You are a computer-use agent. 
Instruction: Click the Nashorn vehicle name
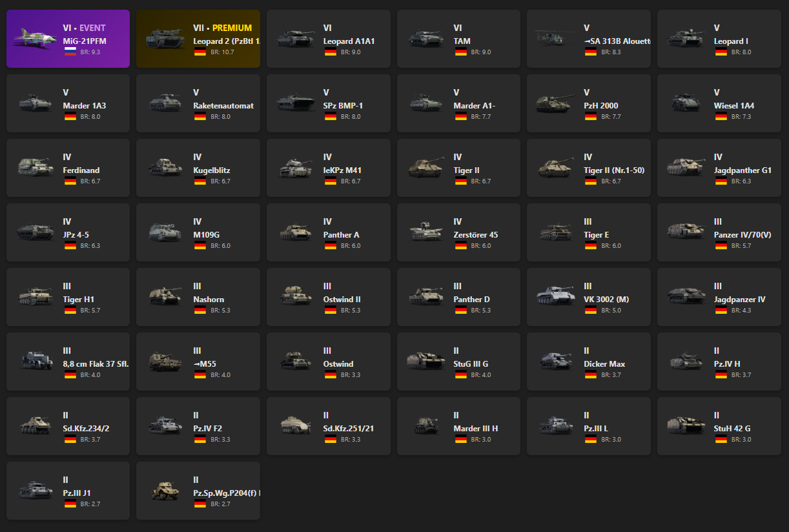coord(209,300)
